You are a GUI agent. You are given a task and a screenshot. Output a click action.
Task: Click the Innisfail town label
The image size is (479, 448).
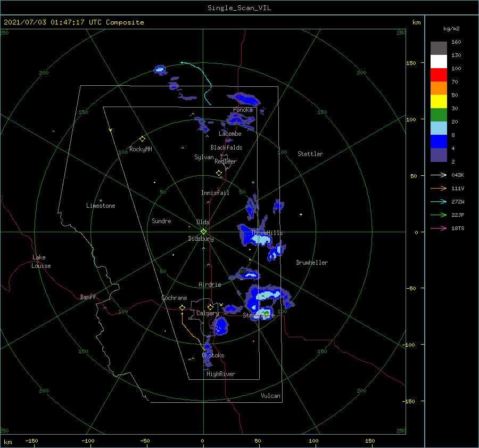pos(215,193)
